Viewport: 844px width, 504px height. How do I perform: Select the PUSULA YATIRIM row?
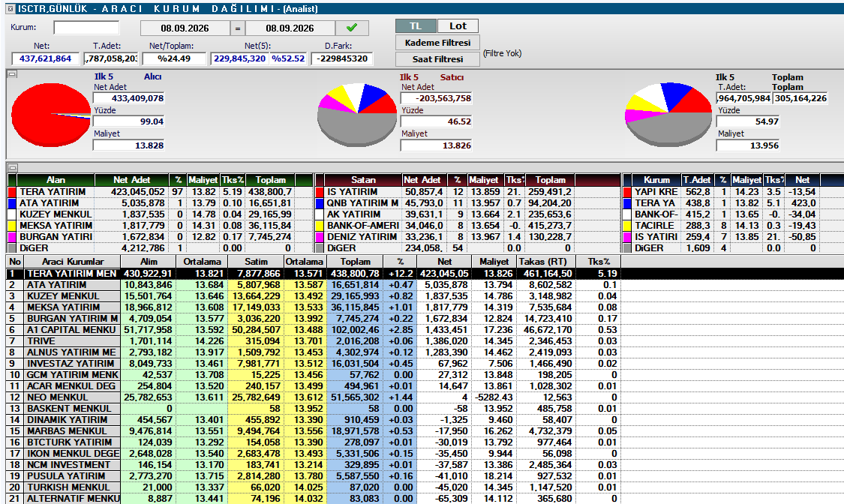coord(314,476)
